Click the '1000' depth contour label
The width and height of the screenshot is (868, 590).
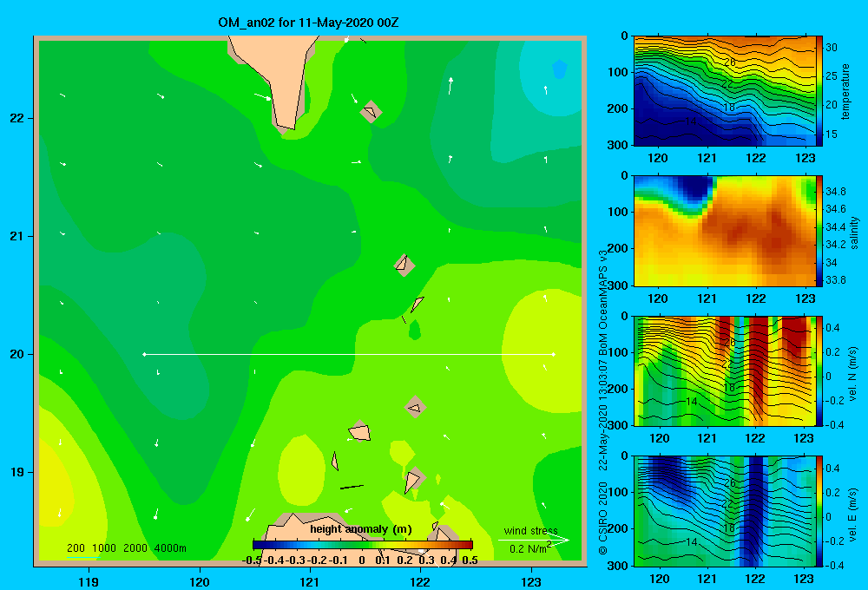click(104, 548)
